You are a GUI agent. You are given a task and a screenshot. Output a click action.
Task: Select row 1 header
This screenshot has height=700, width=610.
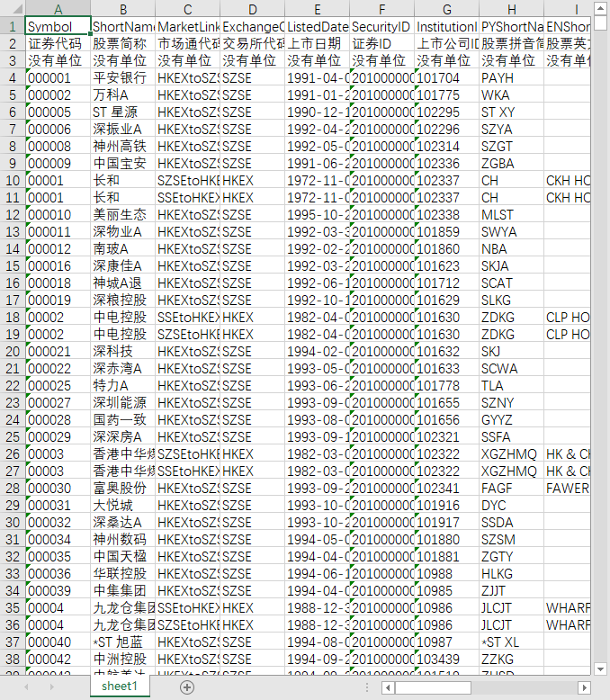coord(13,27)
